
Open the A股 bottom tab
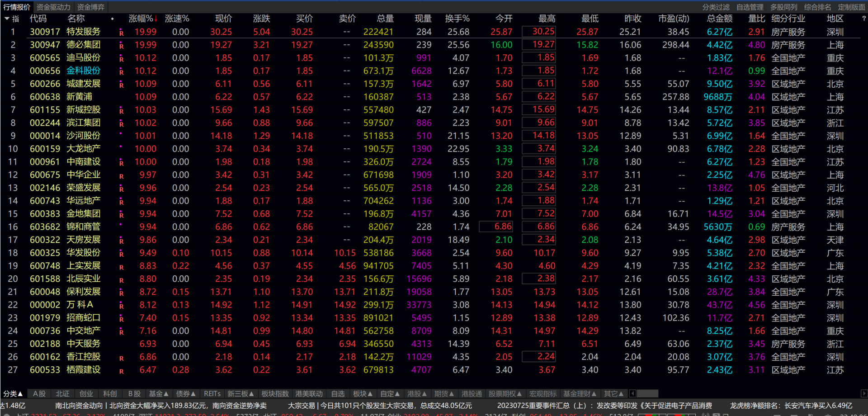[39, 394]
